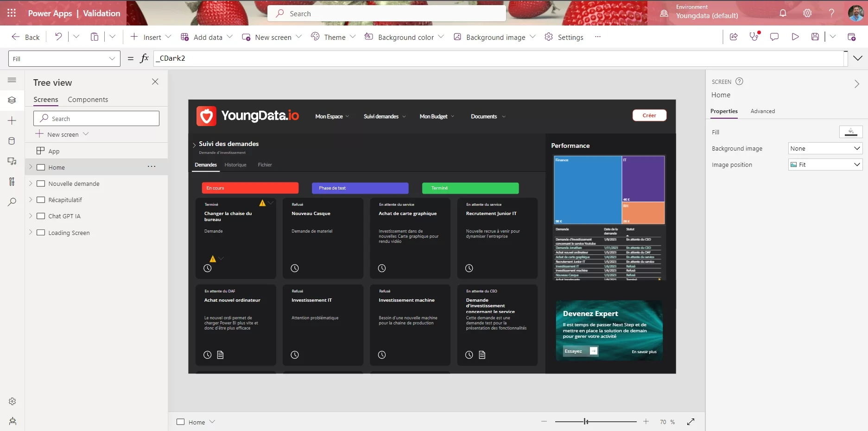Open the Add data dropdown
Viewport: 868px width, 431px height.
230,37
